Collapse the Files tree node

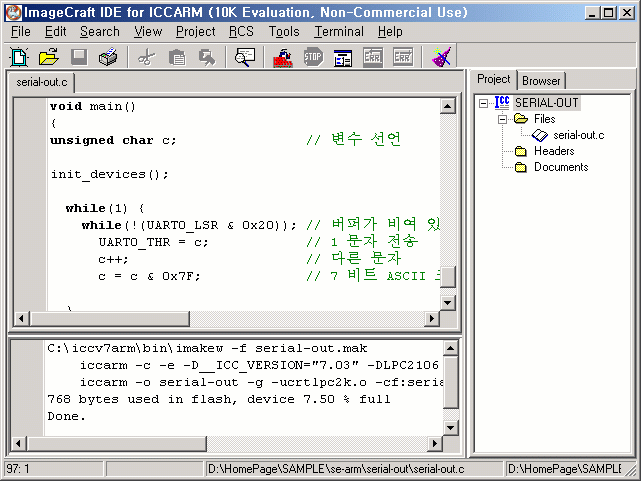coord(502,119)
